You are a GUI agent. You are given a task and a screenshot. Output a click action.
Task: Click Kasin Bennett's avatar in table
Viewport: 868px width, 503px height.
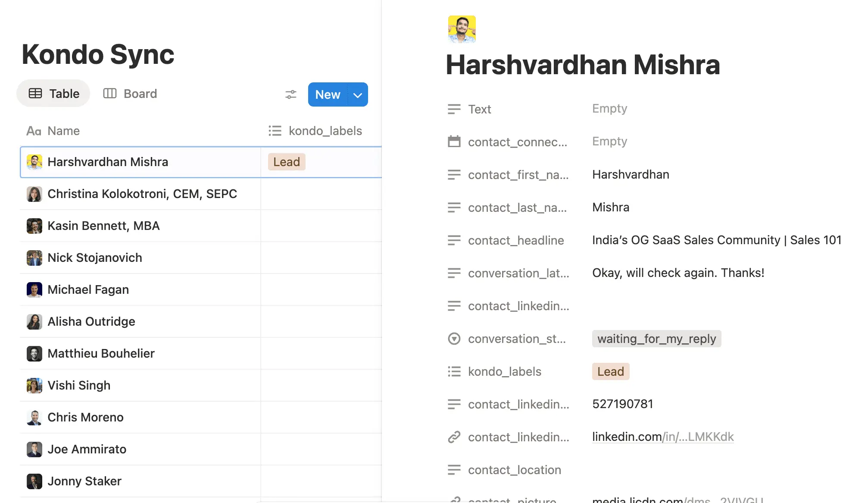click(34, 226)
